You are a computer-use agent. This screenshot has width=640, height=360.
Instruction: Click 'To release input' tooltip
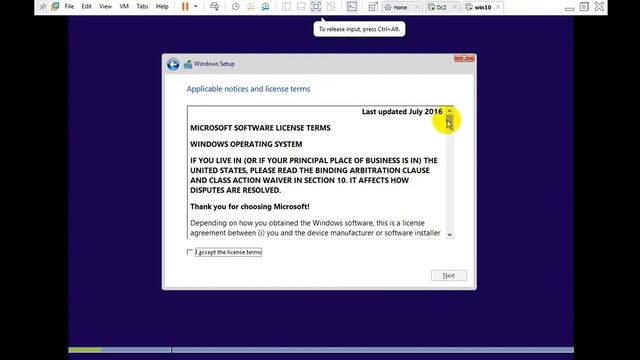click(360, 29)
